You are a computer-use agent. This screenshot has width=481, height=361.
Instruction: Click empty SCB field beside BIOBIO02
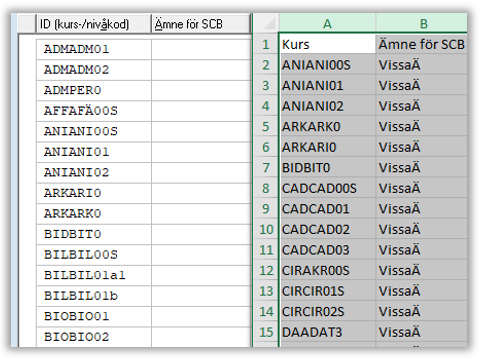click(201, 337)
